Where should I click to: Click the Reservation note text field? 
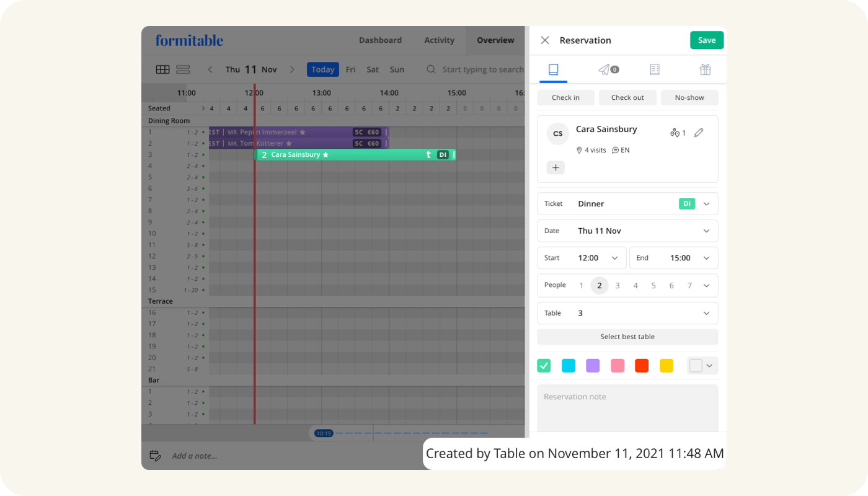pos(627,407)
